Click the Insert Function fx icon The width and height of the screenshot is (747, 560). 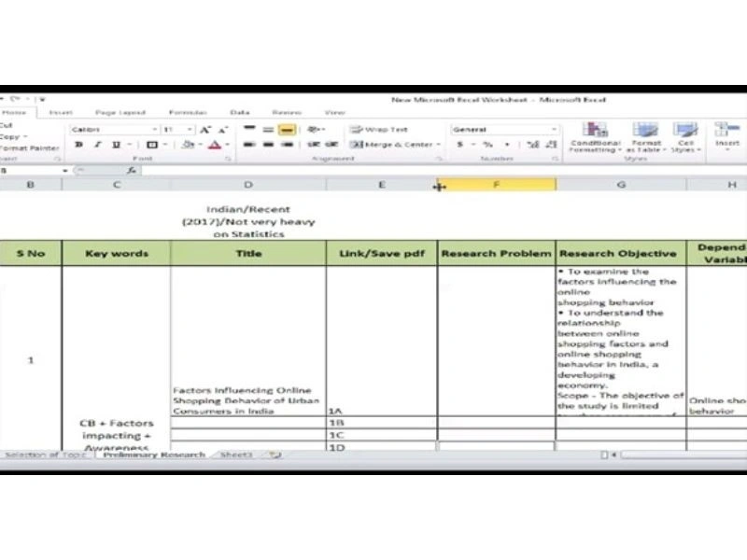tap(132, 170)
